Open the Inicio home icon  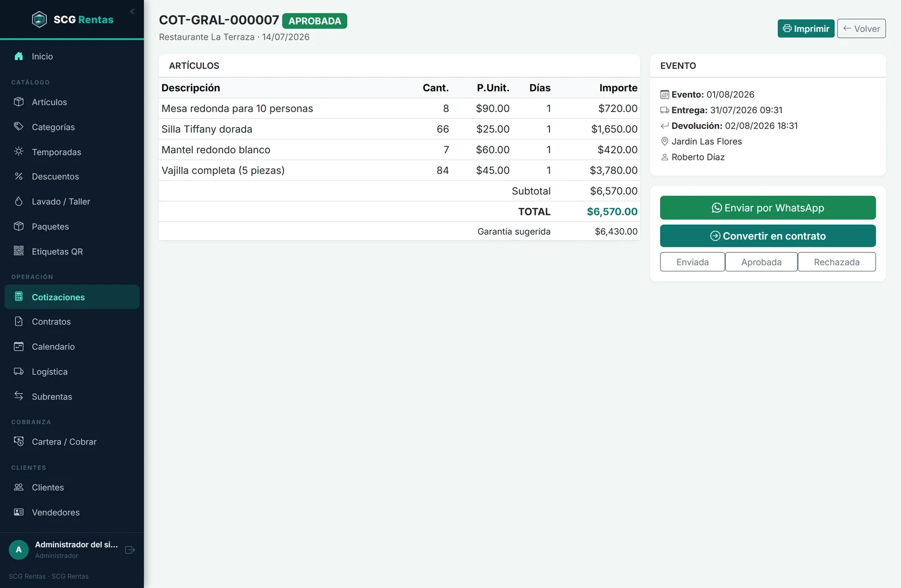[x=19, y=56]
